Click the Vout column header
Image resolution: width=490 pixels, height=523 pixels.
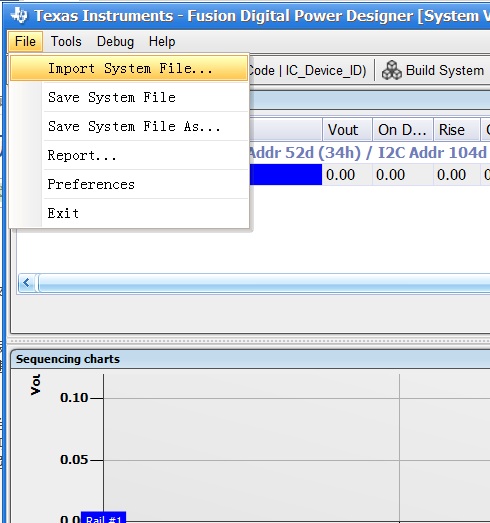(347, 129)
